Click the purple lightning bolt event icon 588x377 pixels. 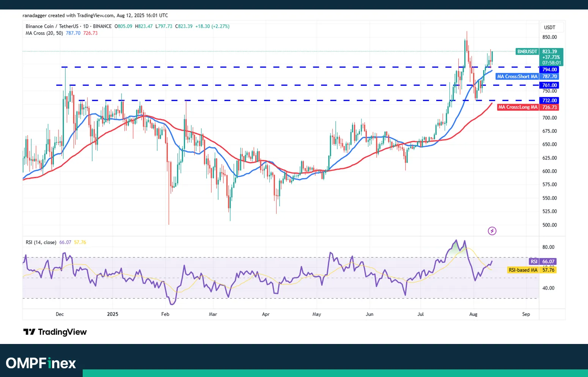[x=492, y=231]
